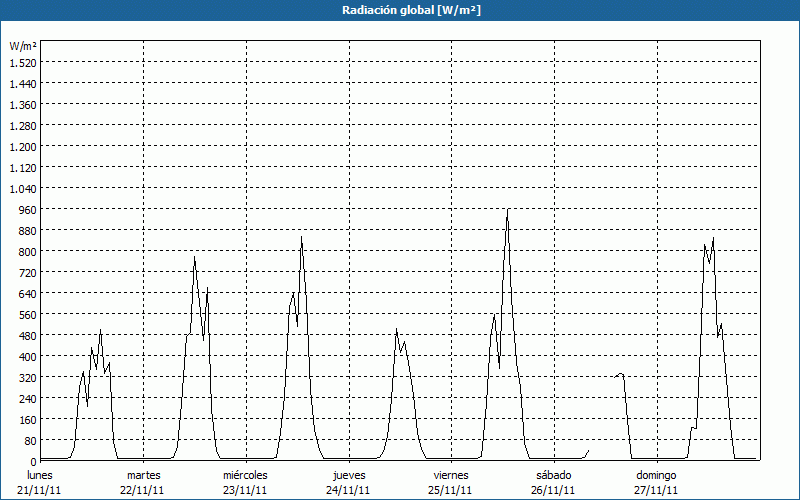Click the 480 y-axis tick label

[x=24, y=335]
